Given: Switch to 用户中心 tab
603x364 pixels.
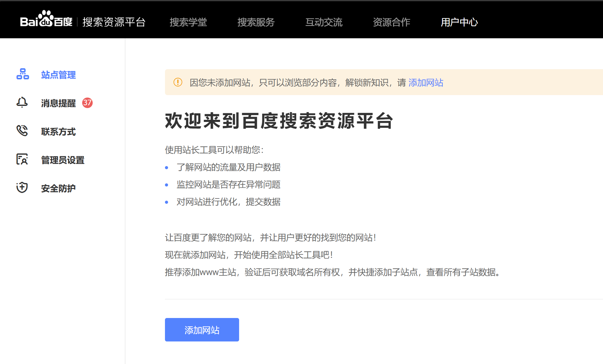Looking at the screenshot, I should pos(459,22).
